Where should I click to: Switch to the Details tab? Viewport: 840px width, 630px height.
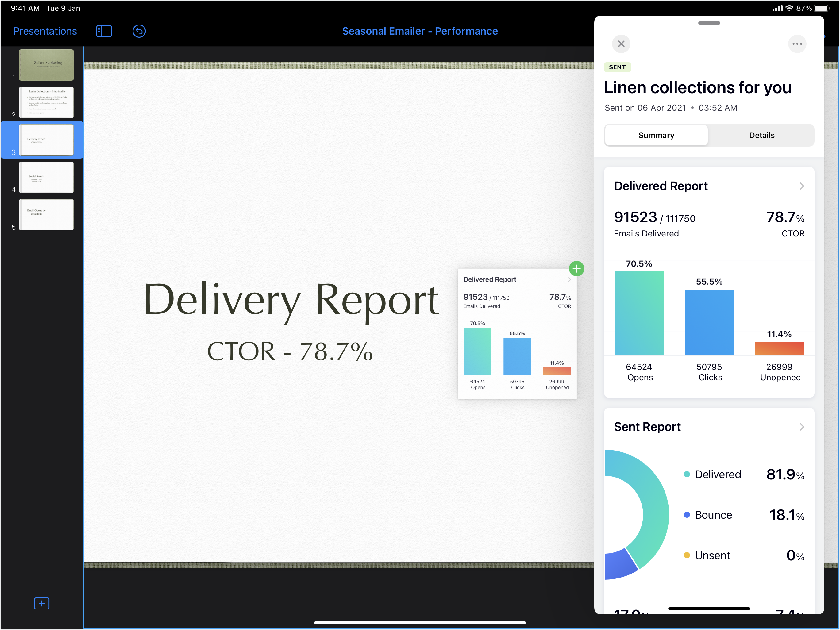(x=761, y=136)
